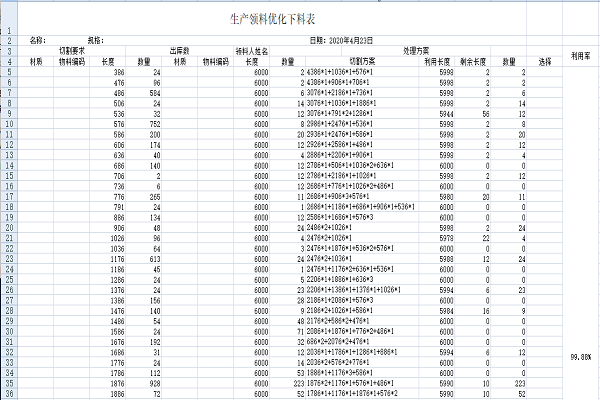Screen dimensions: 600x400
Task: Select quantity 928 in row 35
Action: (155, 384)
